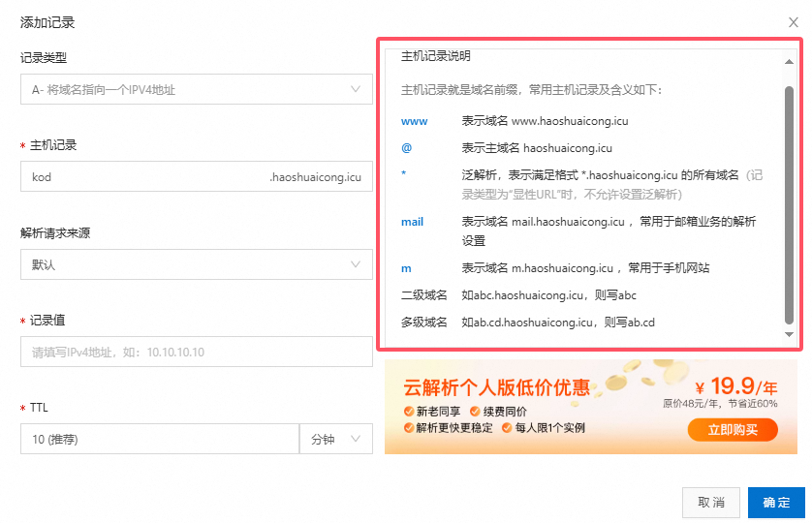Click the 记录值 IPv4 address field
This screenshot has height=523, width=812.
tap(196, 352)
